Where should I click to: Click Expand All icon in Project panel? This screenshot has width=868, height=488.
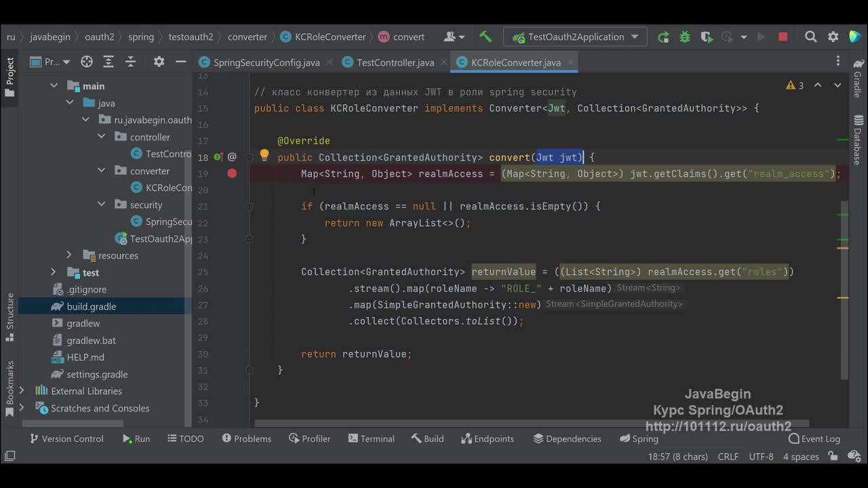pos(108,62)
